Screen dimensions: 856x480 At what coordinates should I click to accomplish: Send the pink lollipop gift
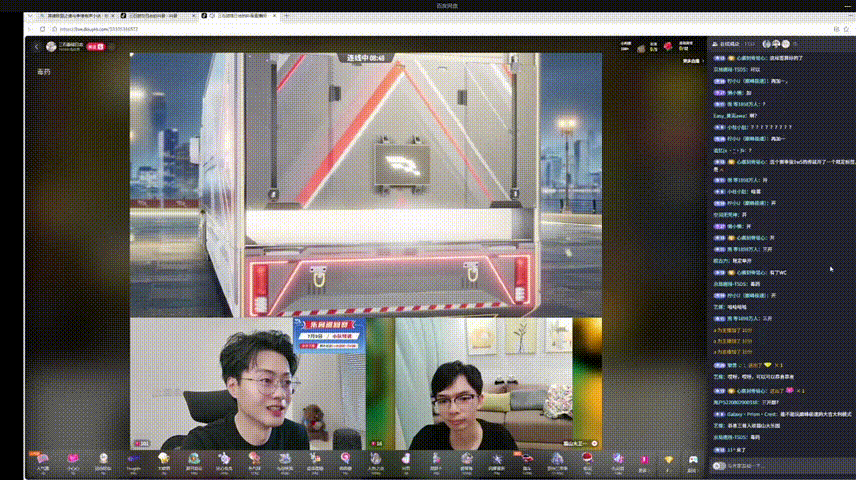(x=345, y=461)
